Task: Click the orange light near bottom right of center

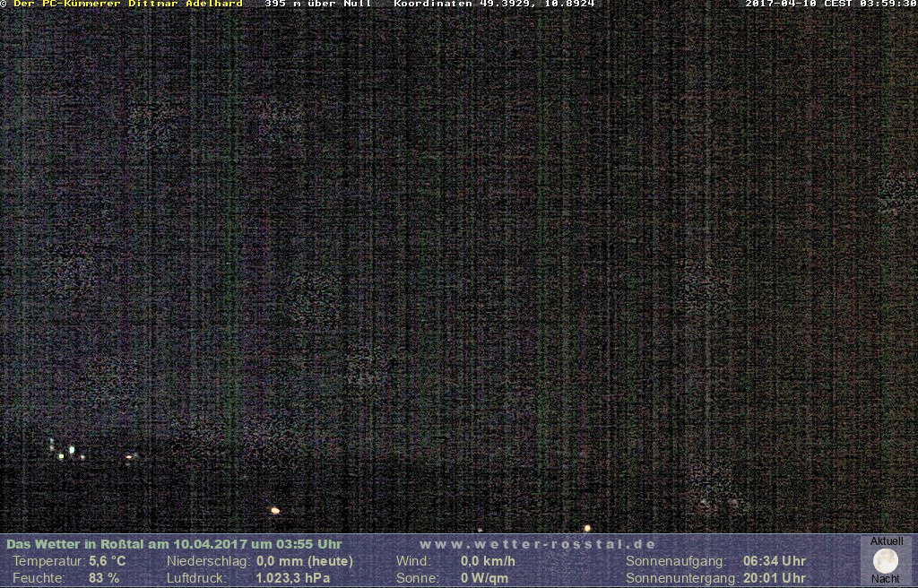Action: tap(587, 528)
